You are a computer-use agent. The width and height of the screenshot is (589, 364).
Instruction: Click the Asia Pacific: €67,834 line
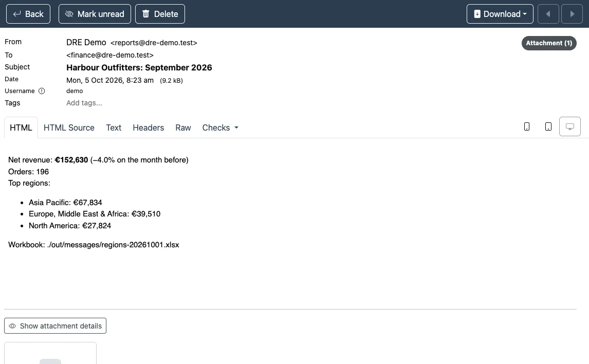tap(65, 203)
